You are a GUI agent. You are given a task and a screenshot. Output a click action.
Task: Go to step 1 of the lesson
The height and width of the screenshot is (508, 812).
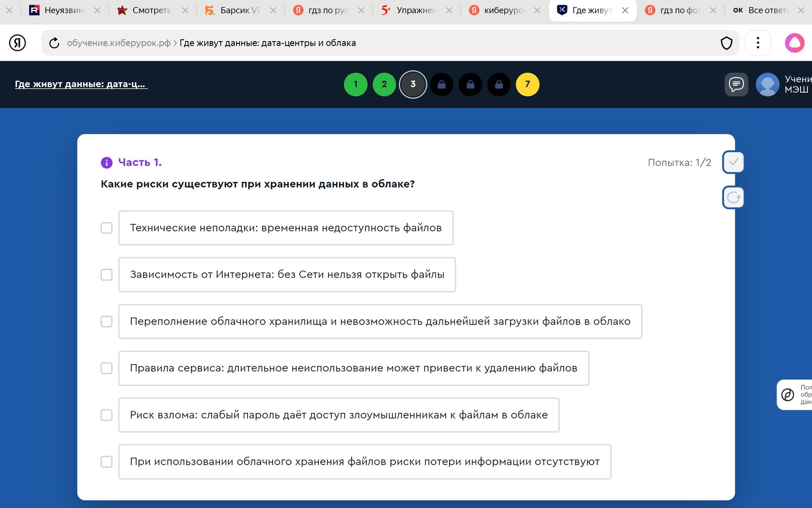click(356, 84)
